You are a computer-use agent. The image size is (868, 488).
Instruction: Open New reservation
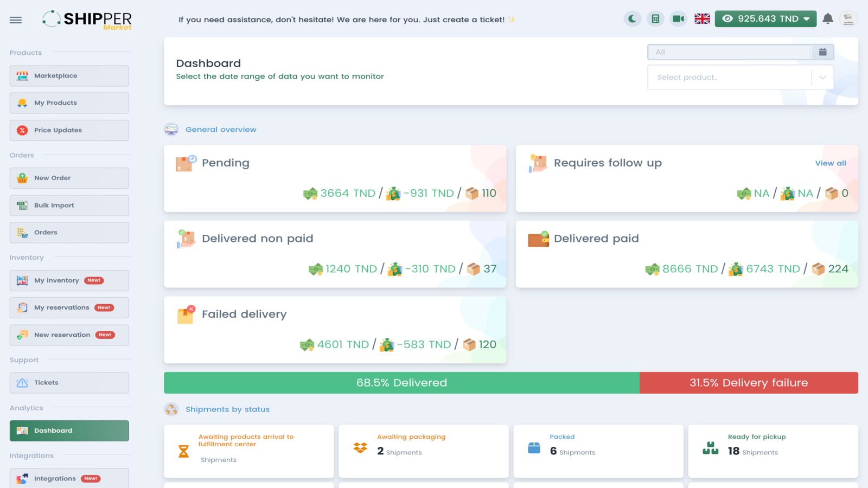click(69, 335)
